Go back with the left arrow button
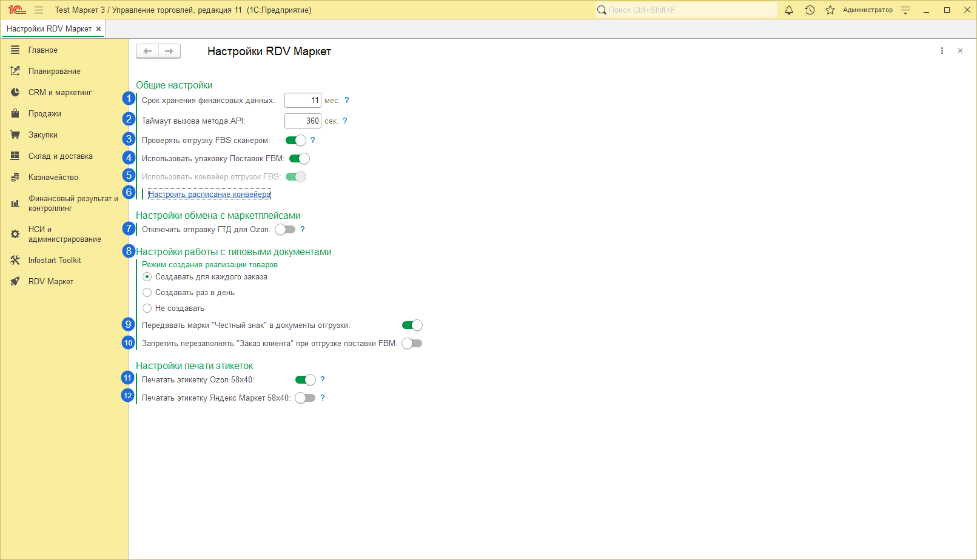This screenshot has height=560, width=977. (147, 51)
